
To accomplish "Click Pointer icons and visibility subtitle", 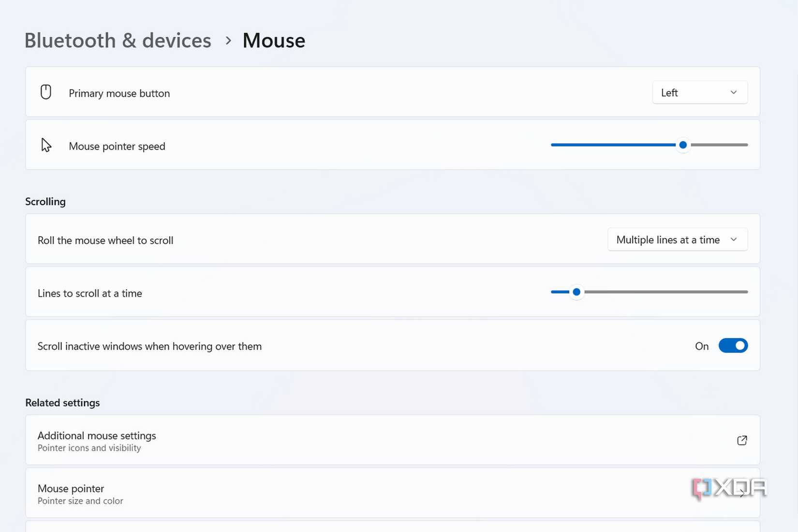I will point(89,448).
